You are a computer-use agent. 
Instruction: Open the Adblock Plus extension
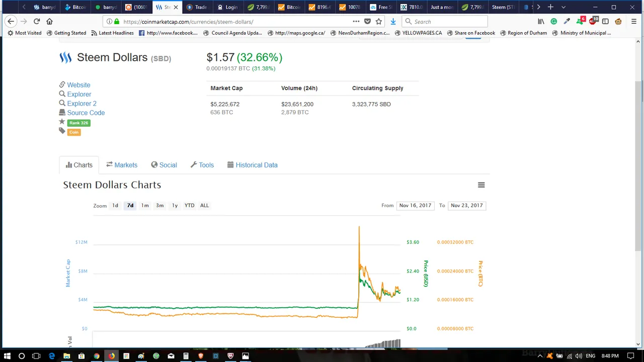(594, 21)
